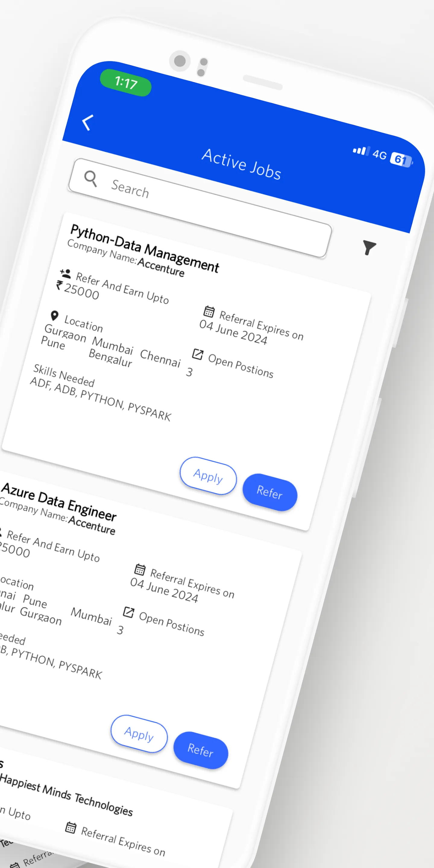The width and height of the screenshot is (434, 868).
Task: Open the filter funnel icon
Action: [369, 248]
